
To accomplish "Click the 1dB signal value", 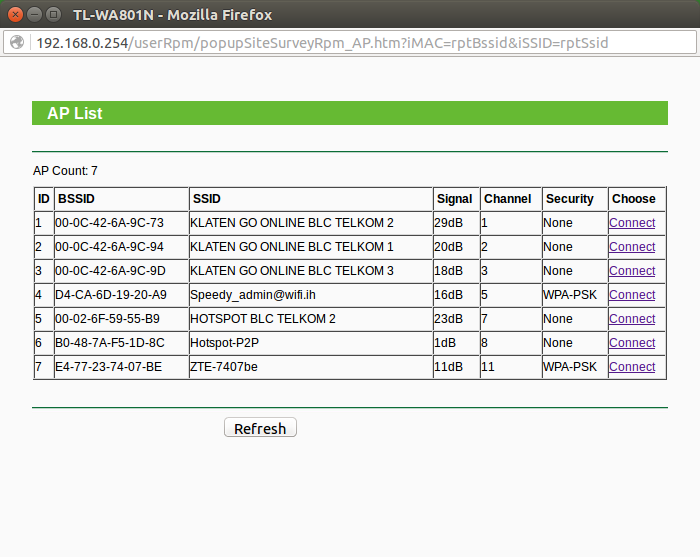I will click(445, 343).
